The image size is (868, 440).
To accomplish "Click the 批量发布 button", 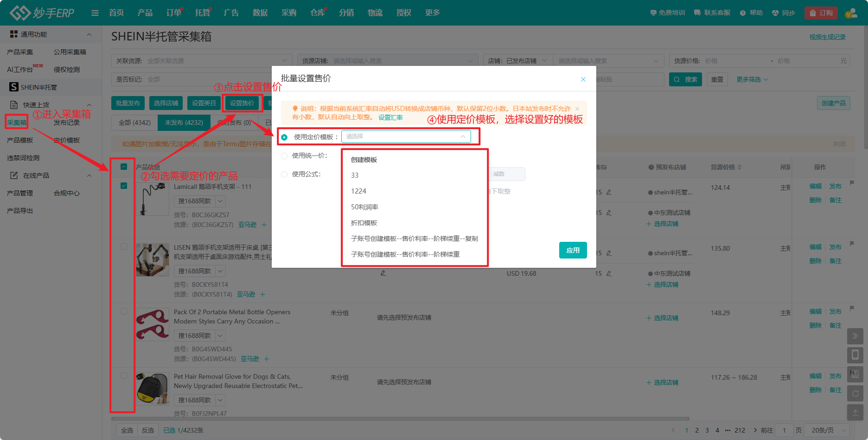I will 128,103.
